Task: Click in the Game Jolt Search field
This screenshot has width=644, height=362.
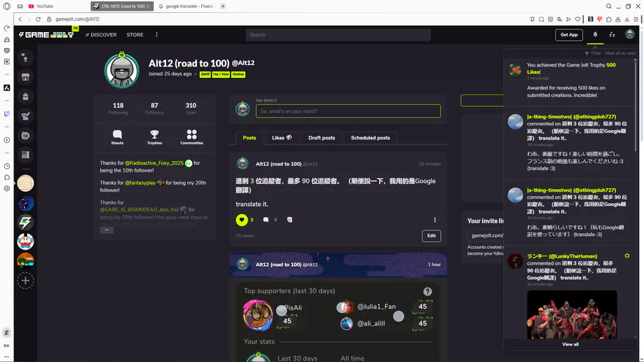Action: [338, 35]
